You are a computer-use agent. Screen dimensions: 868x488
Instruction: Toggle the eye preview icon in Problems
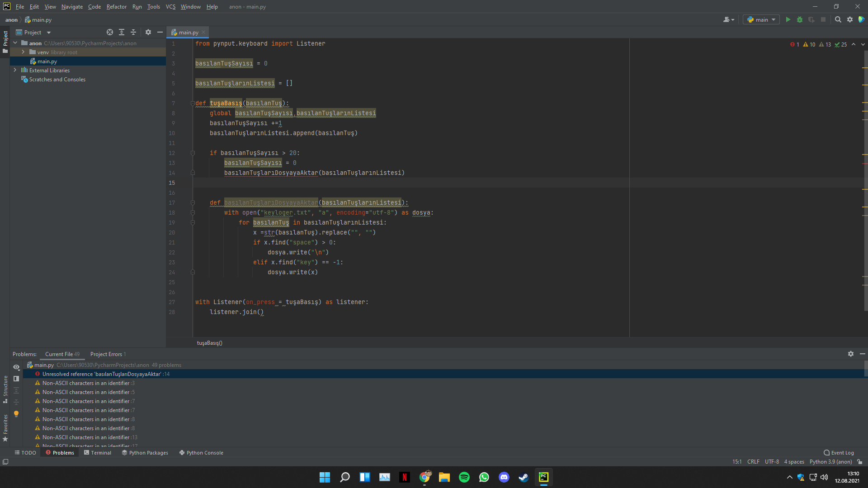tap(16, 367)
